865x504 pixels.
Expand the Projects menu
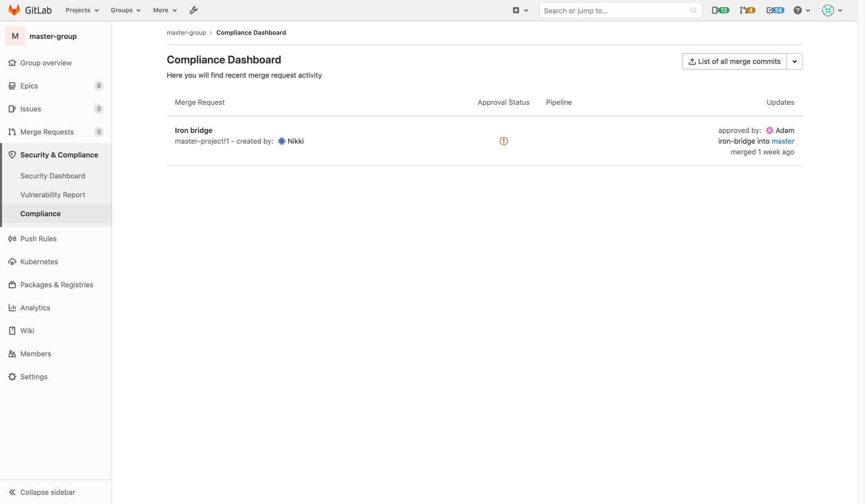[x=82, y=10]
